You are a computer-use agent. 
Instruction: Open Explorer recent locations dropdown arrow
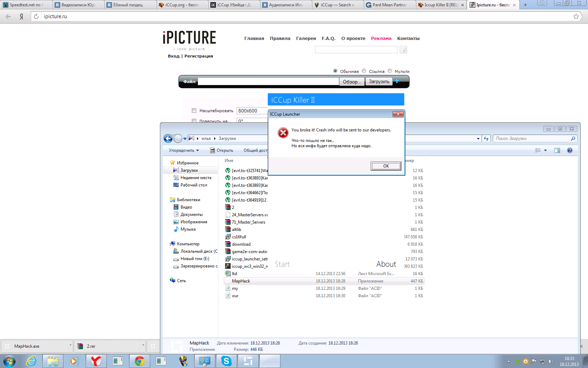[x=185, y=139]
